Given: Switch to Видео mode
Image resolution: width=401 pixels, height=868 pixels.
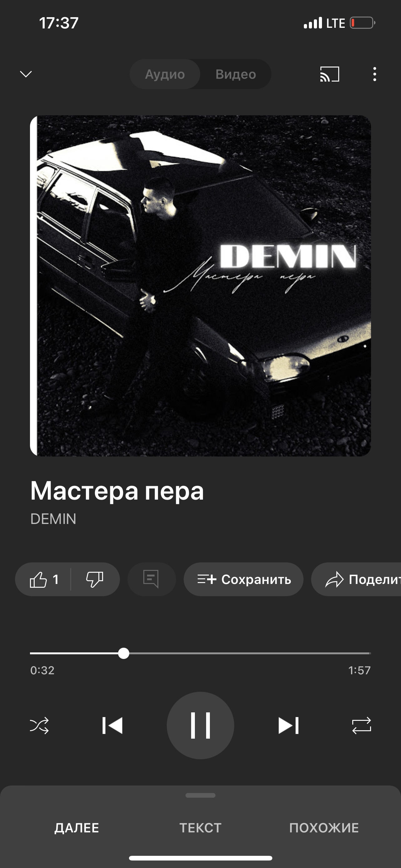Looking at the screenshot, I should click(x=236, y=74).
